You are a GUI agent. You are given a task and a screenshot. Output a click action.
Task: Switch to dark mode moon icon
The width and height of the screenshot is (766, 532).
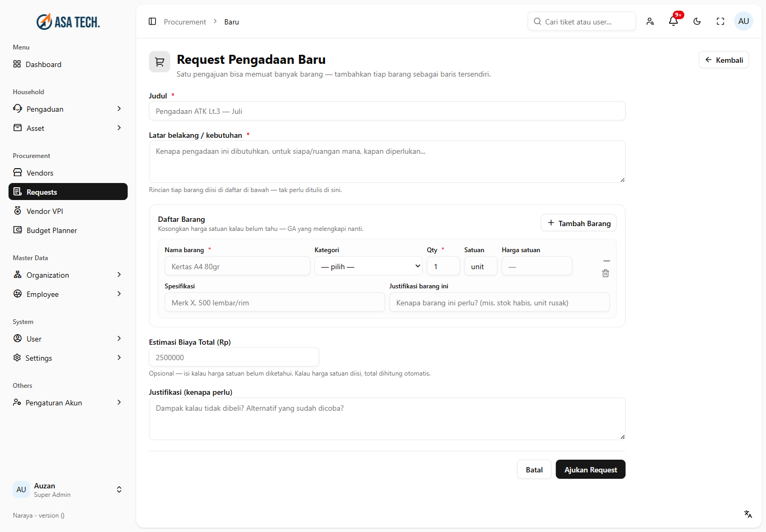(697, 21)
